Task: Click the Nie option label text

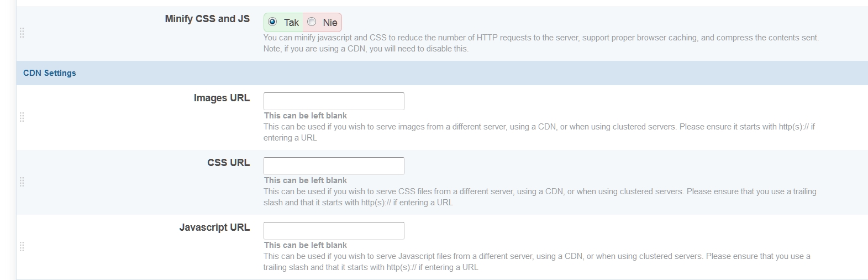Action: (330, 23)
